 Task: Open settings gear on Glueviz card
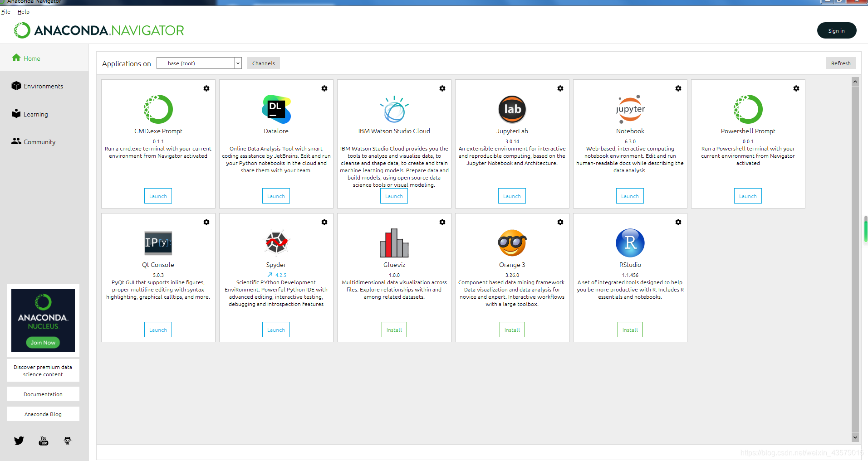click(x=442, y=222)
